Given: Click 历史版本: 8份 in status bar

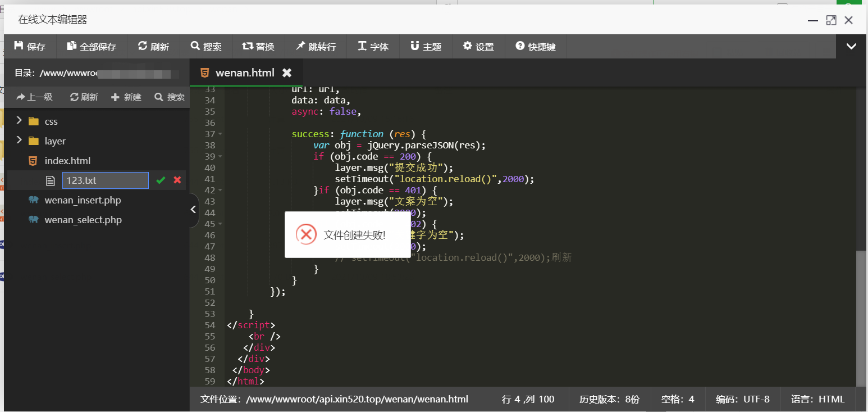Looking at the screenshot, I should (609, 400).
